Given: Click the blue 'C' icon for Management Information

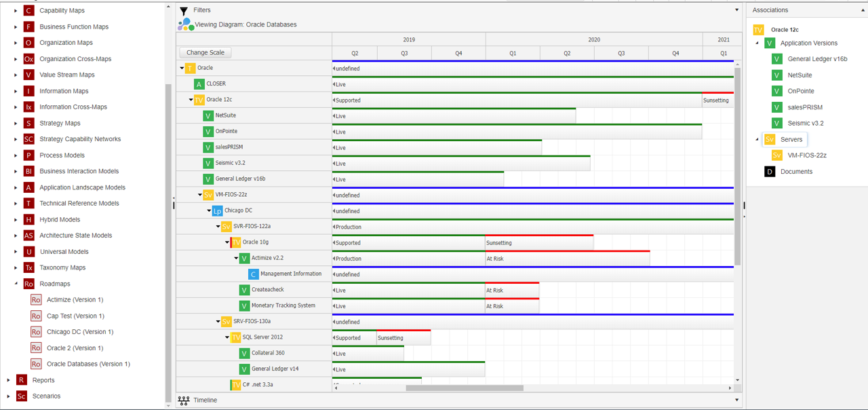Looking at the screenshot, I should point(253,274).
